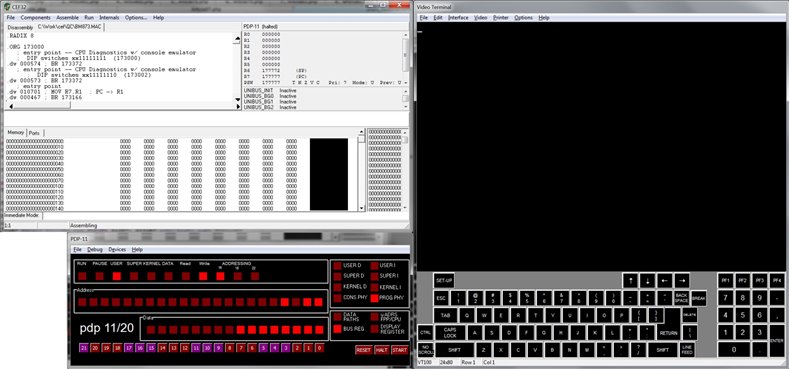The image size is (789, 369).
Task: Click the SET-UP key on VT100 keyboard
Action: click(444, 280)
